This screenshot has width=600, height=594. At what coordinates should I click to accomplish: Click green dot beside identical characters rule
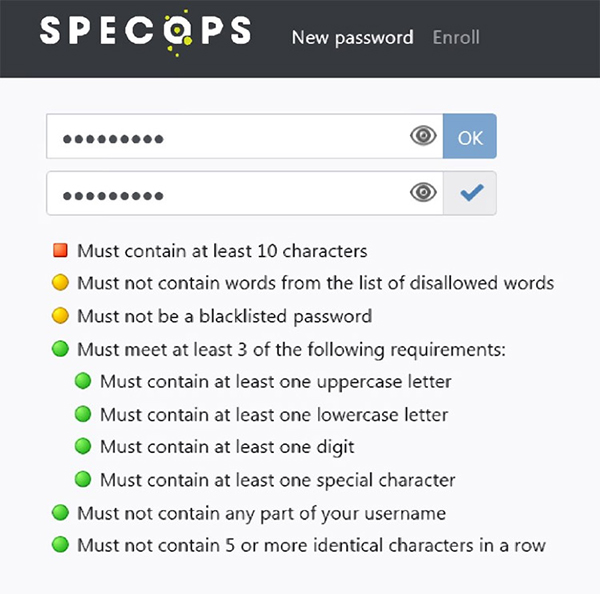click(60, 545)
